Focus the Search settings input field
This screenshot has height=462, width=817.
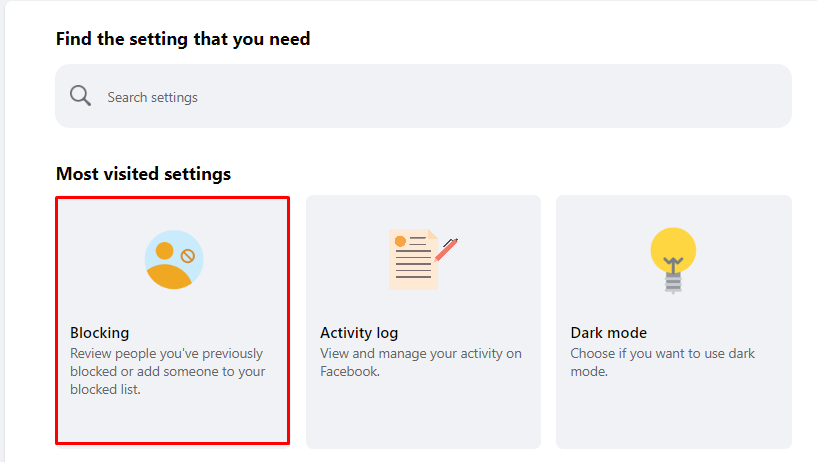tap(423, 96)
